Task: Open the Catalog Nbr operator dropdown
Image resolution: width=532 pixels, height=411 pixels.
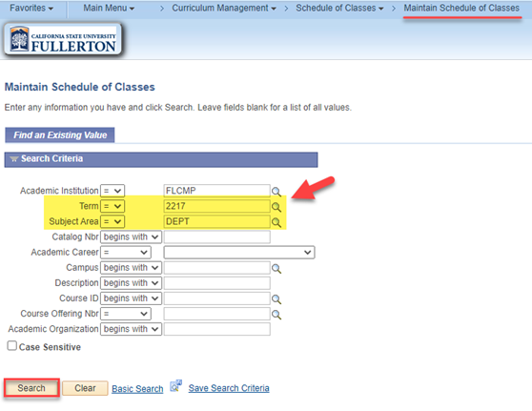Action: pyautogui.click(x=131, y=236)
